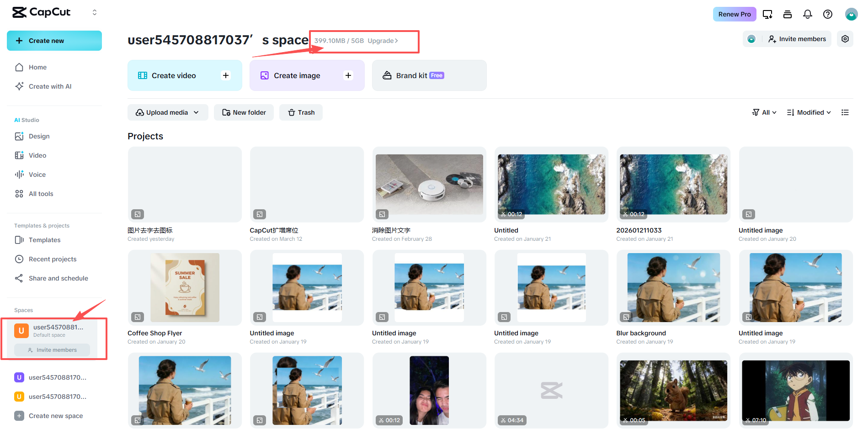Open Share and schedule

58,278
